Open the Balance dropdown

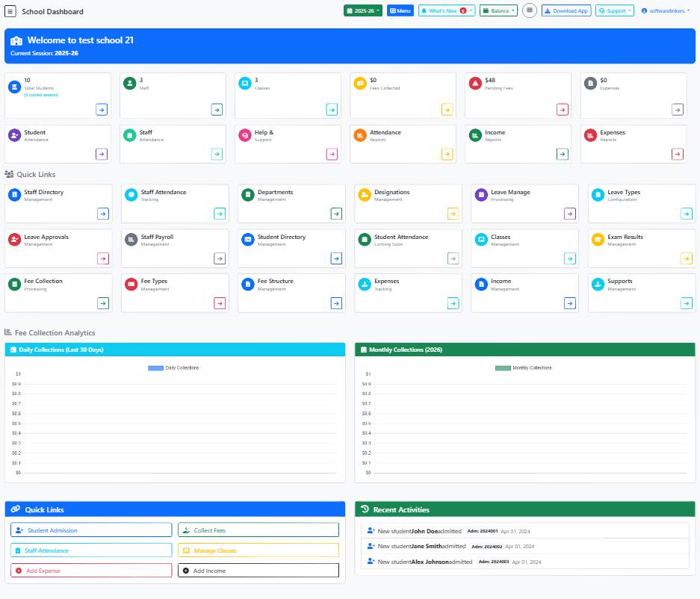pos(498,10)
